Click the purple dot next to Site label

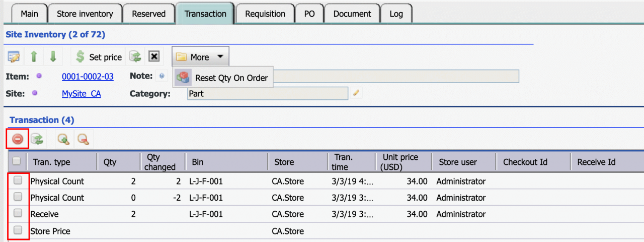[35, 93]
